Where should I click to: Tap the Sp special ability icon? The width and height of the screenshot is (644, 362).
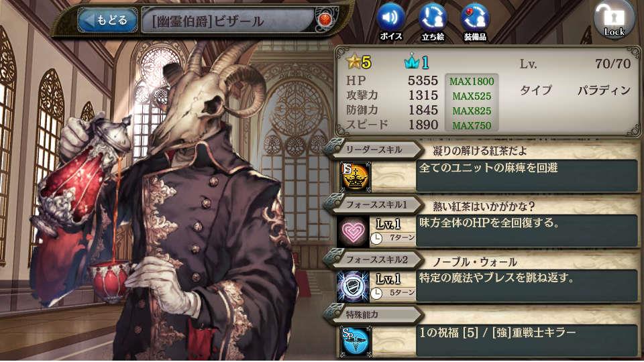(356, 341)
